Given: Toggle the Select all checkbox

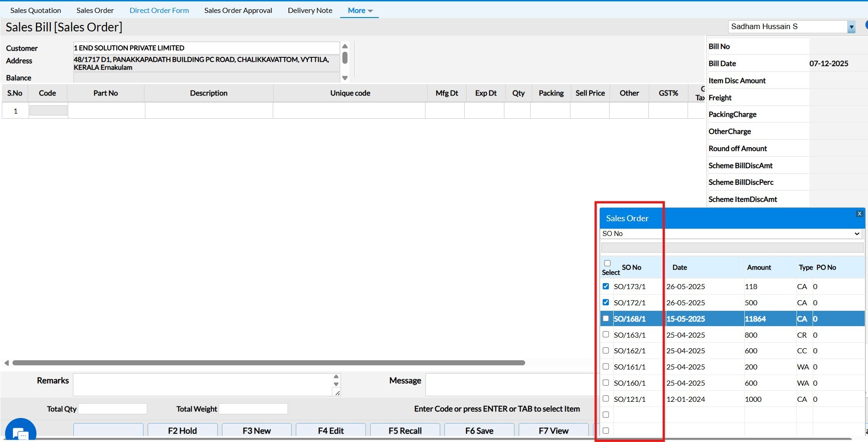Looking at the screenshot, I should pos(607,263).
